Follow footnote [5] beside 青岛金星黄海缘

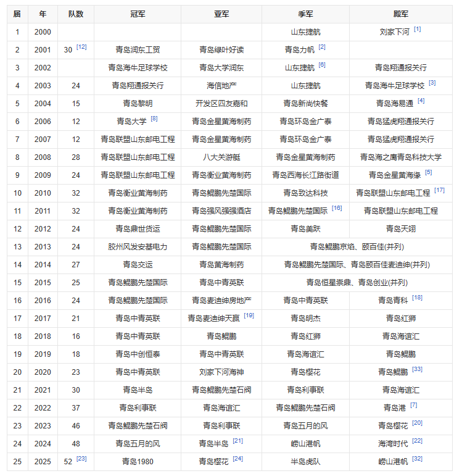point(428,172)
